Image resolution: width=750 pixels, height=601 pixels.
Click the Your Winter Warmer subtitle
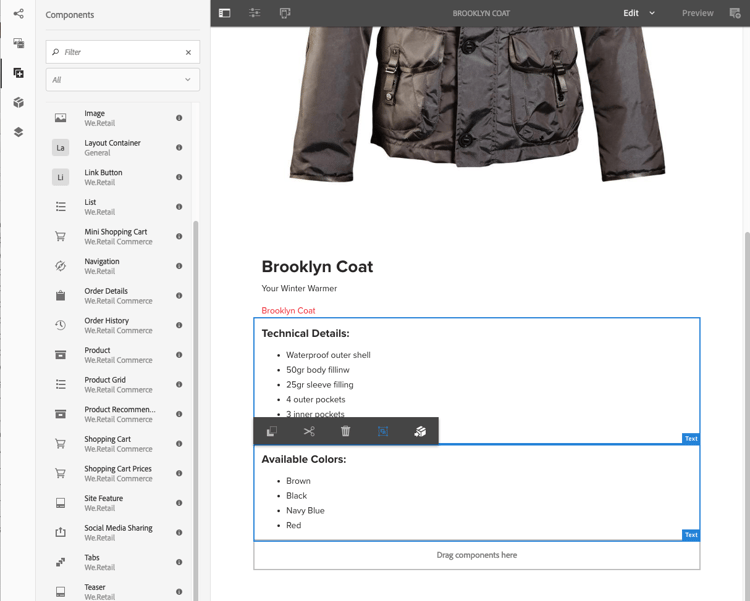[x=299, y=289]
